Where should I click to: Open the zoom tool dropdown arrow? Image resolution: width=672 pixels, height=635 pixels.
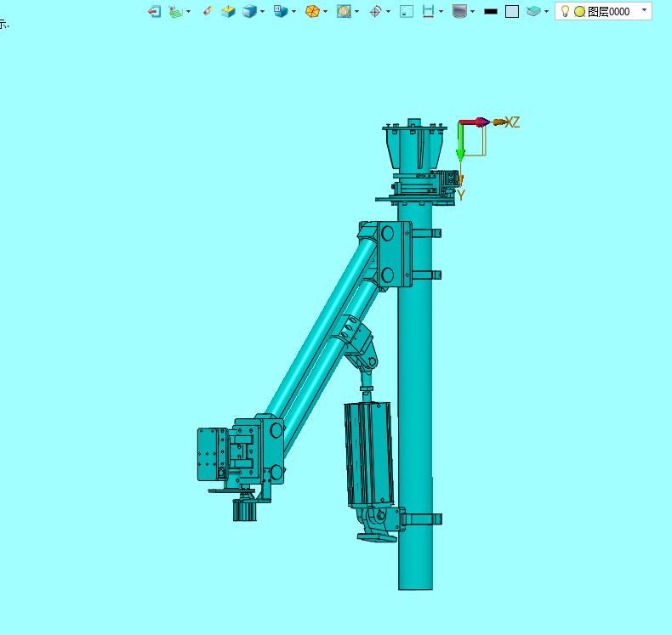(356, 12)
